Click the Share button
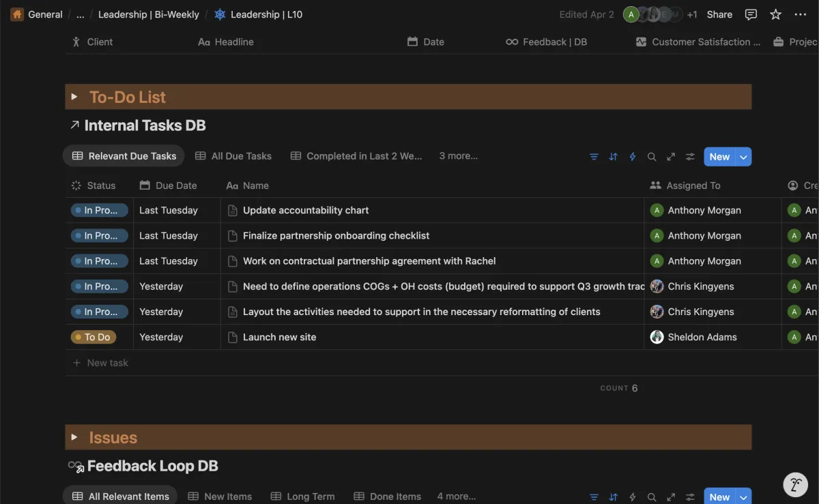 click(719, 14)
